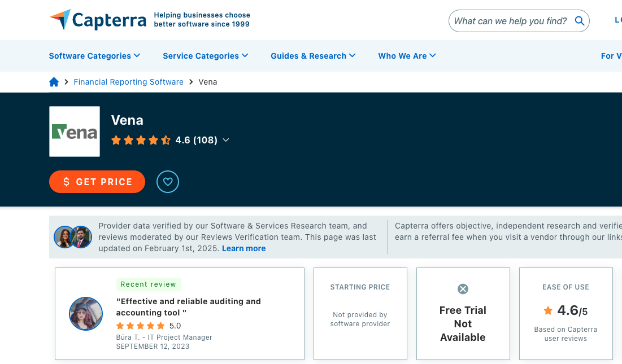Image resolution: width=622 pixels, height=364 pixels.
Task: Go to Financial Reporting Software breadcrumb
Action: click(x=128, y=82)
